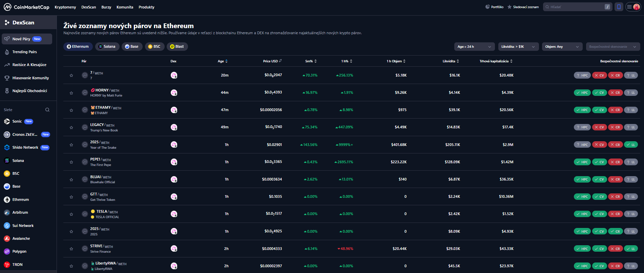644x273 pixels.
Task: Open TRON network from sidebar
Action: pos(17,265)
